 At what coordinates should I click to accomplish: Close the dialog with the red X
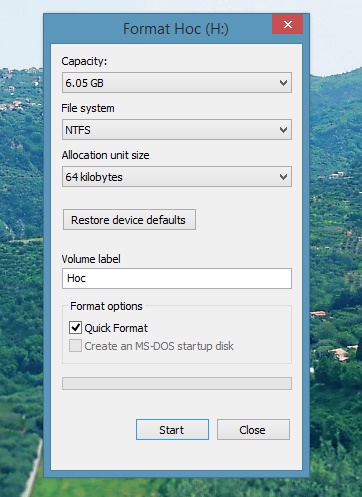(x=287, y=24)
